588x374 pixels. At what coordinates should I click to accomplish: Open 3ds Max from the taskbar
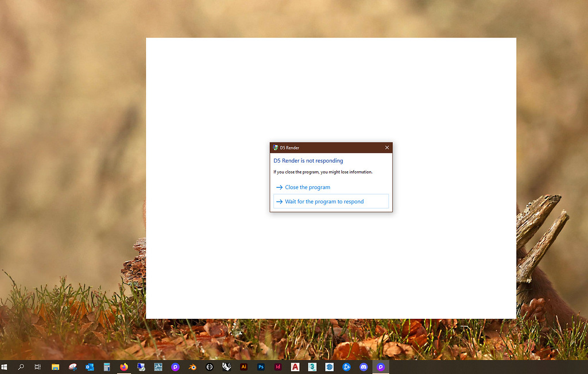point(312,367)
